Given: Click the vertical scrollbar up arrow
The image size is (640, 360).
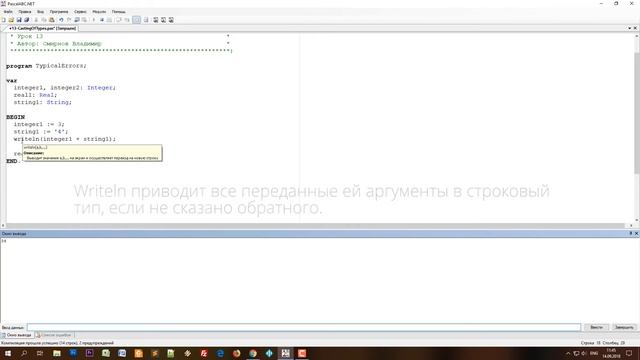Looking at the screenshot, I should coord(637,36).
